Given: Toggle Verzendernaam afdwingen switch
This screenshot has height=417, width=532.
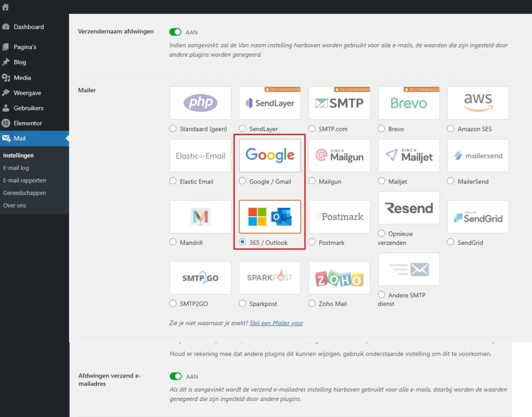Looking at the screenshot, I should tap(176, 32).
